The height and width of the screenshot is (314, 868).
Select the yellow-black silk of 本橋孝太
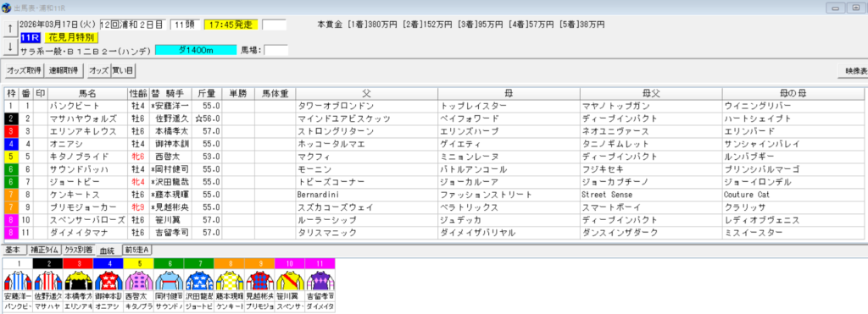tap(78, 280)
